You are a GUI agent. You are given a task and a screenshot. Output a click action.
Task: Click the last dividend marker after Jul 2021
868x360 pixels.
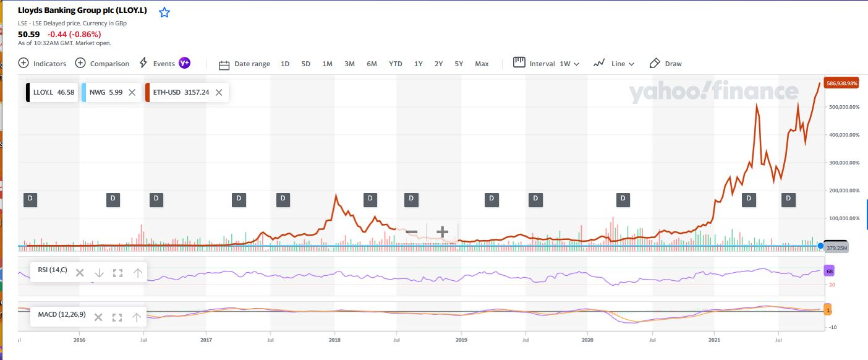788,199
